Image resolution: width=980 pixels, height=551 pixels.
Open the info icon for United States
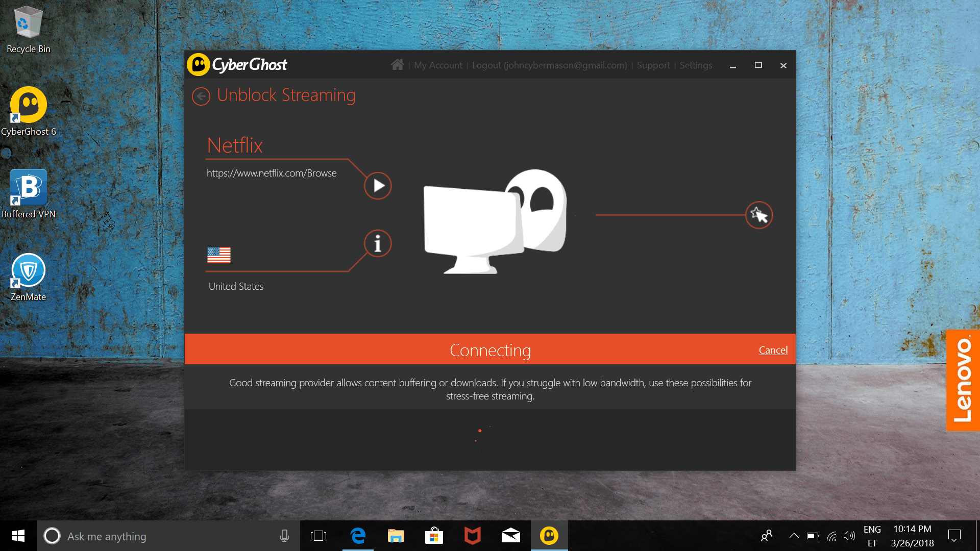[x=378, y=243]
